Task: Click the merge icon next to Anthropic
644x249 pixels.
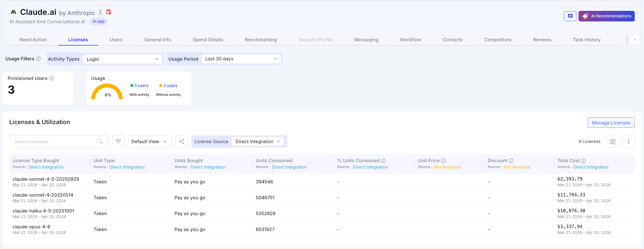Action: [100, 12]
